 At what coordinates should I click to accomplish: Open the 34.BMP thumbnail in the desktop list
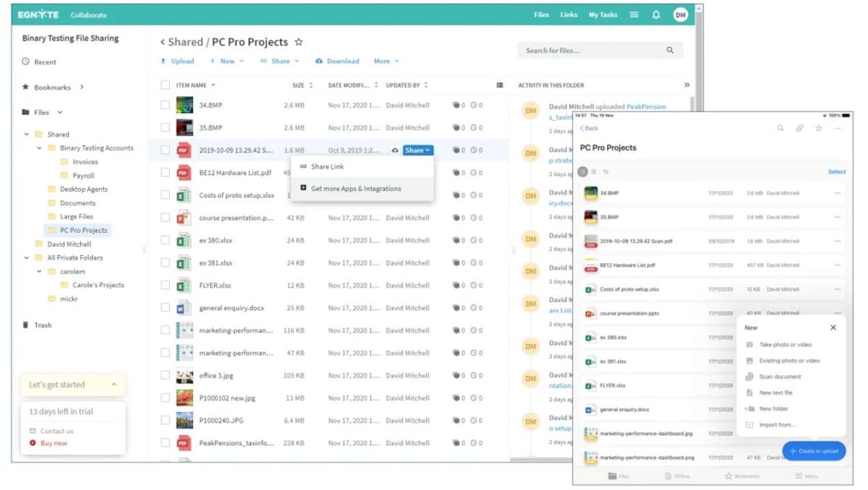coord(184,105)
